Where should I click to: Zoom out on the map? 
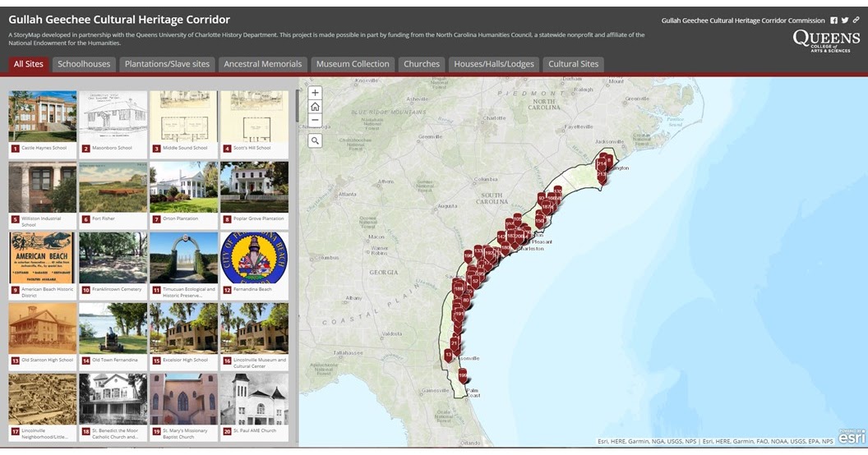(x=315, y=120)
